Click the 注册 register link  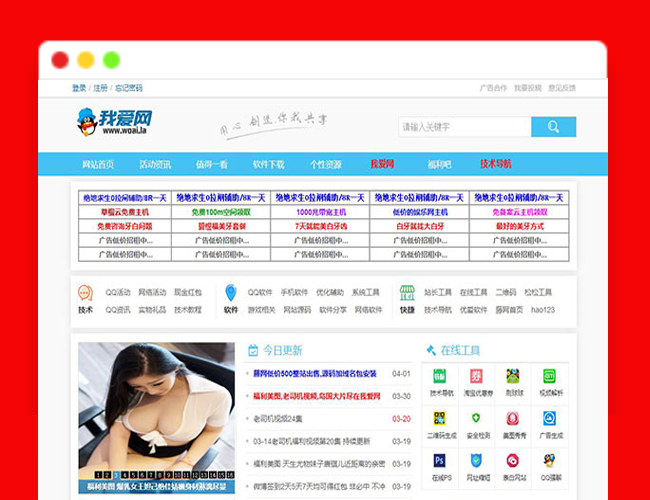click(100, 88)
